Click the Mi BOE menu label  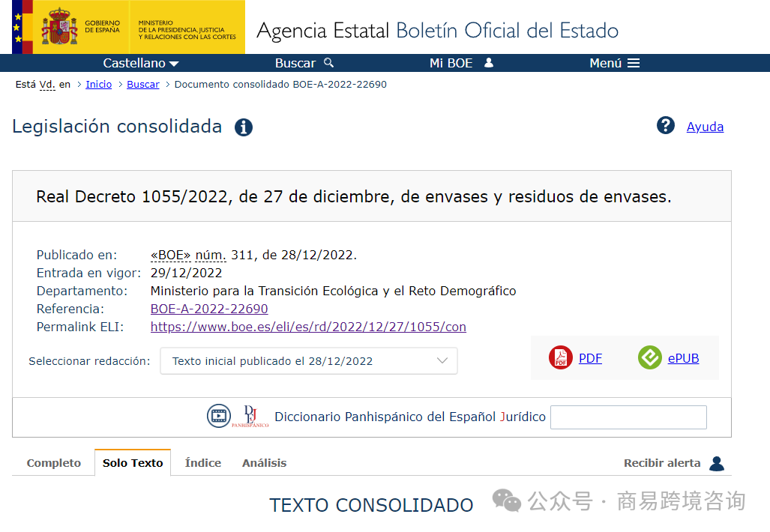[x=451, y=63]
